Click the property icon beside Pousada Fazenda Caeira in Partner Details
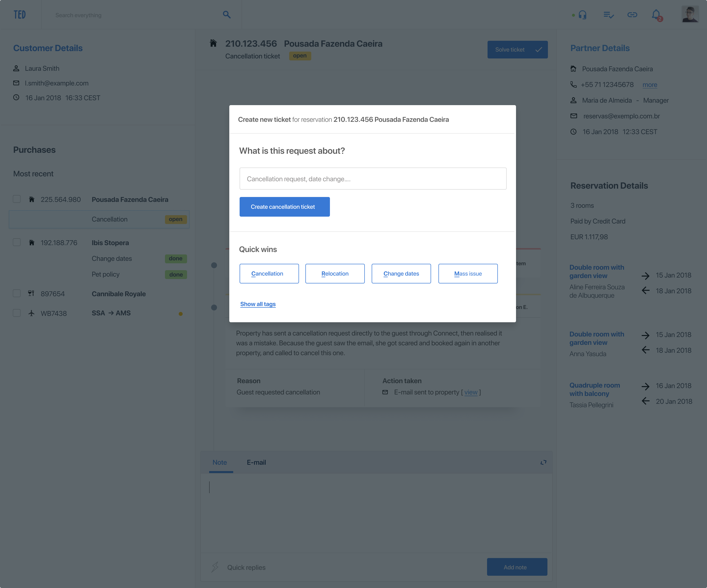This screenshot has height=588, width=707. click(573, 69)
